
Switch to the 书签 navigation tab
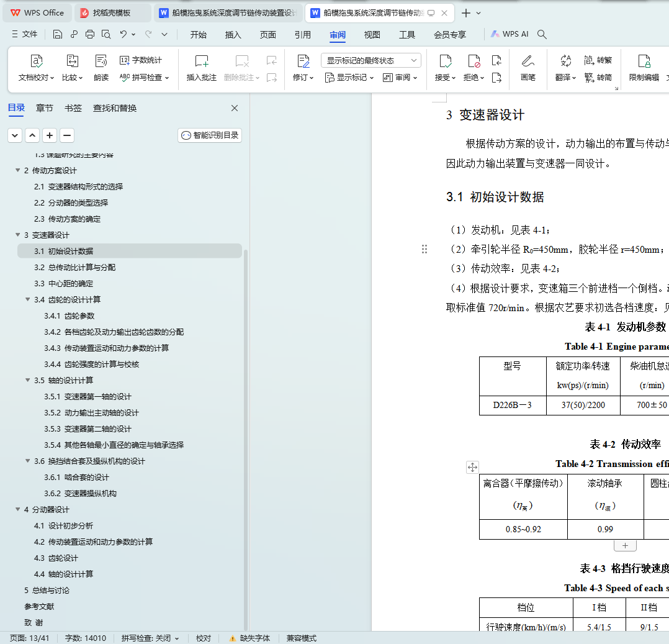pos(73,108)
